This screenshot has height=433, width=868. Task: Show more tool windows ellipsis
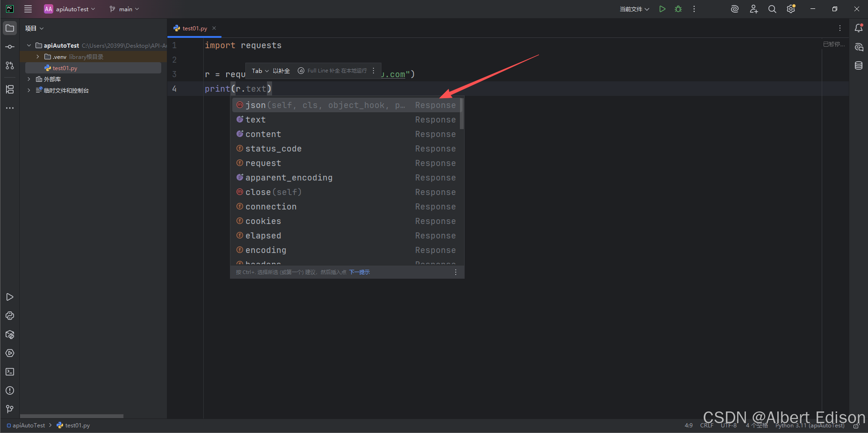10,108
